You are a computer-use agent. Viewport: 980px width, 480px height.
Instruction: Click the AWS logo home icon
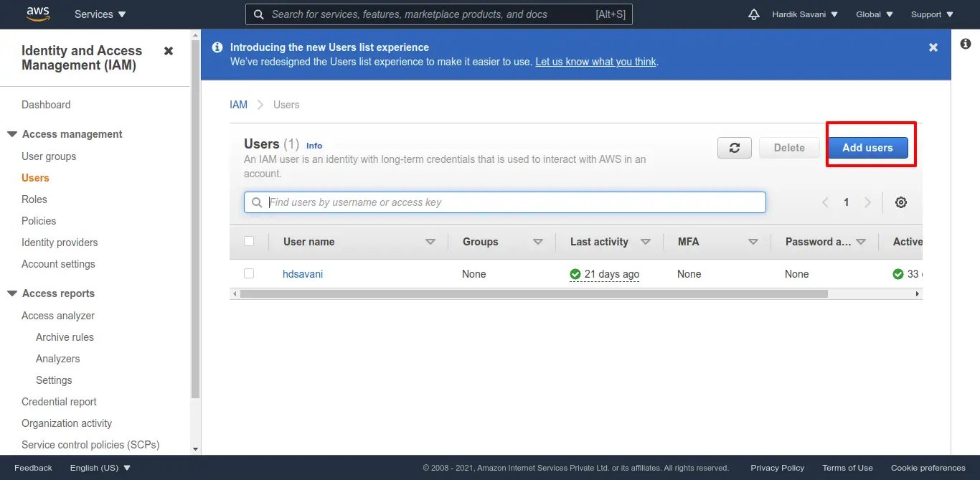tap(37, 14)
